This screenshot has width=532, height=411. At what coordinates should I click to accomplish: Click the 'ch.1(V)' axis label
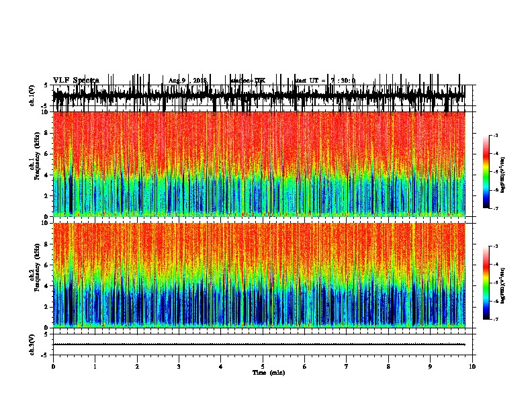click(x=32, y=95)
